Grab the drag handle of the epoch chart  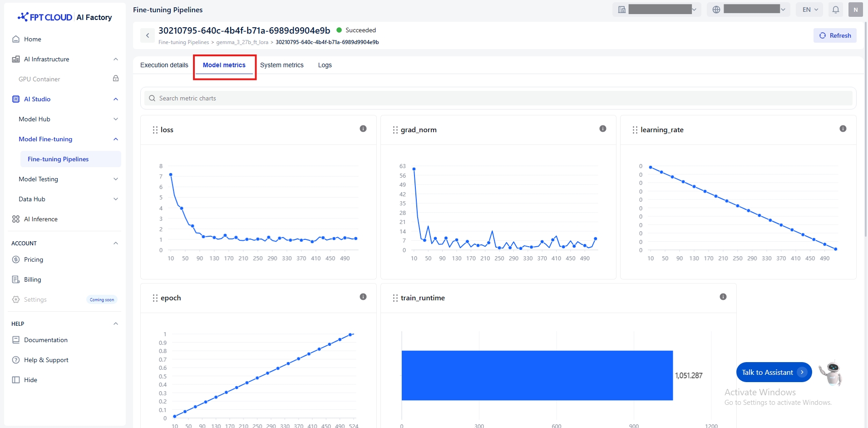pyautogui.click(x=155, y=298)
